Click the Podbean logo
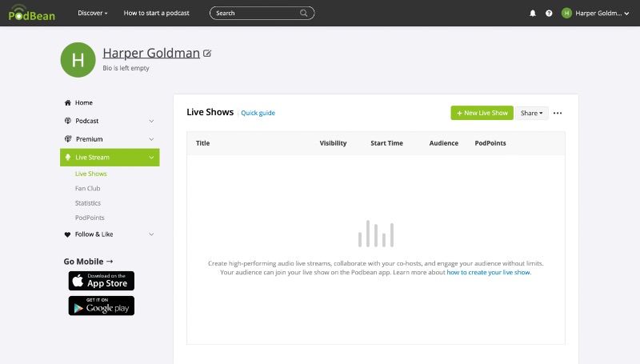Viewport: 640px width, 364px height. tap(32, 13)
